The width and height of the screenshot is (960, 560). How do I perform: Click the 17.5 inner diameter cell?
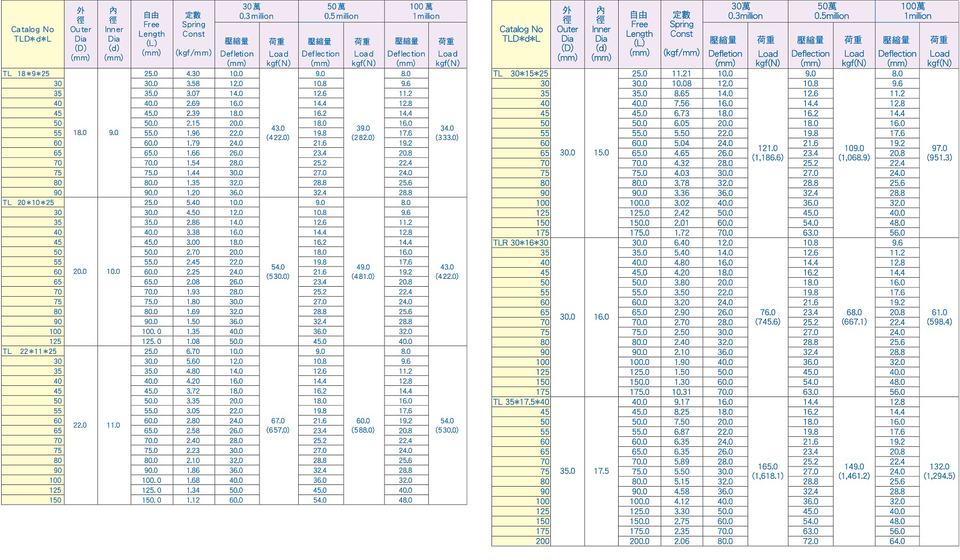[601, 471]
